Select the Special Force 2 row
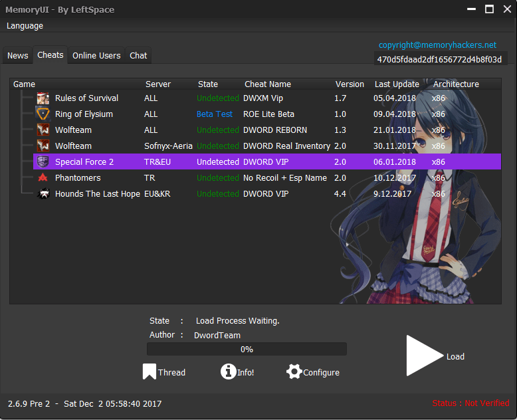Screen dimensions: 517x420 tap(267, 161)
